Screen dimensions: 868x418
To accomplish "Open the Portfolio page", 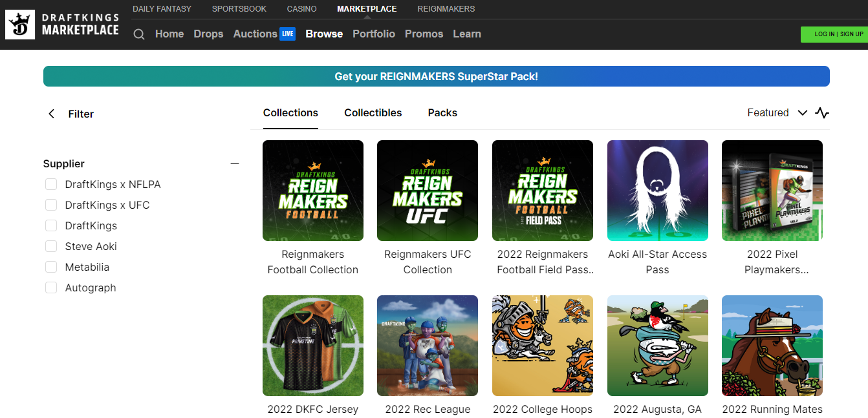I will [x=374, y=34].
